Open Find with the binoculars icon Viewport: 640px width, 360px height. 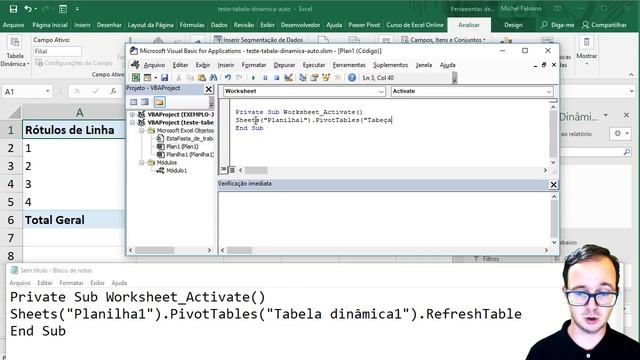(x=213, y=78)
